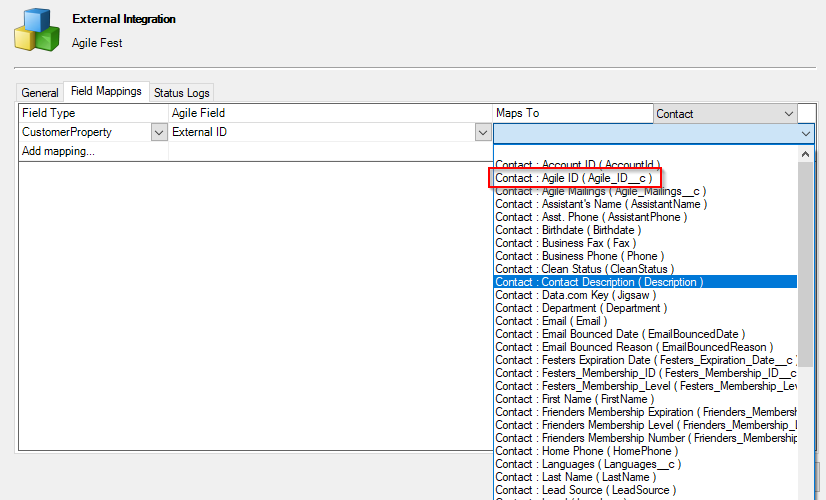Pick Contact : Festers_Membership_Level option
The image size is (826, 500).
point(645,386)
